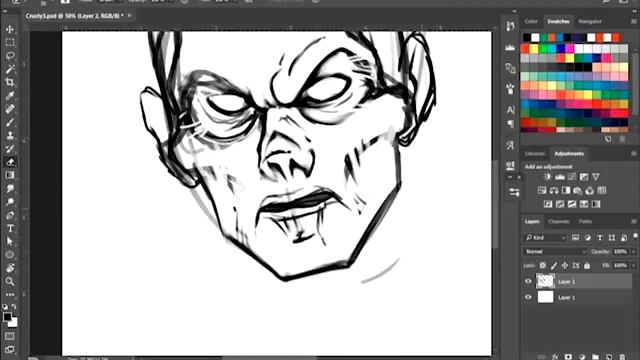Create new layer with bottom icon
The image size is (640, 360).
pos(609,357)
